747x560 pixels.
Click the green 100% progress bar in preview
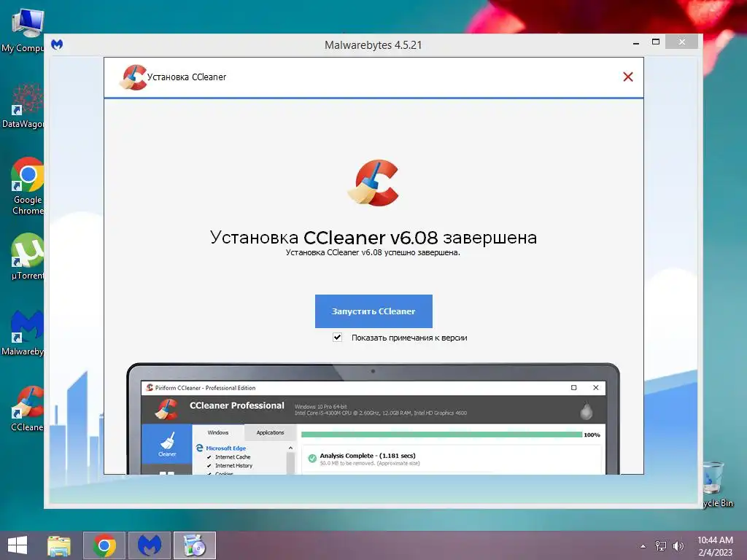[441, 435]
